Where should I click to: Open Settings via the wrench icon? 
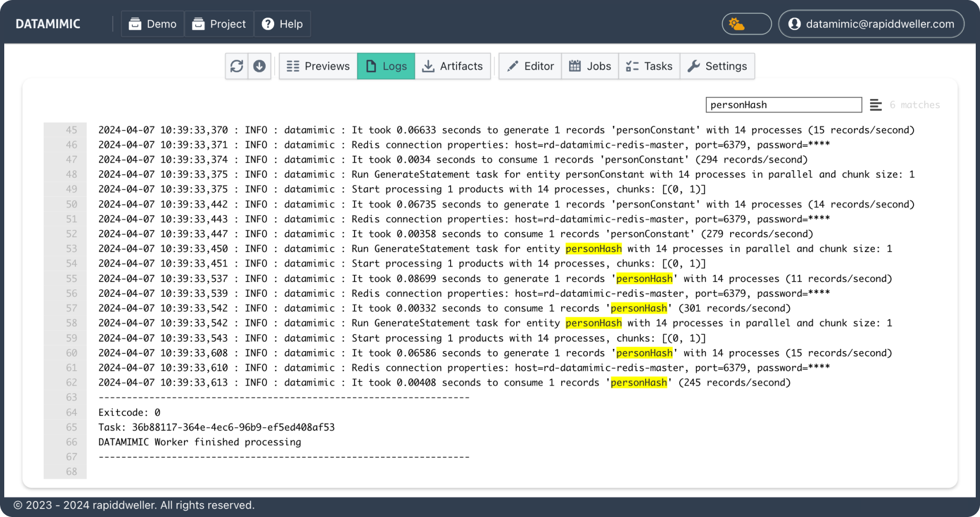coord(694,66)
